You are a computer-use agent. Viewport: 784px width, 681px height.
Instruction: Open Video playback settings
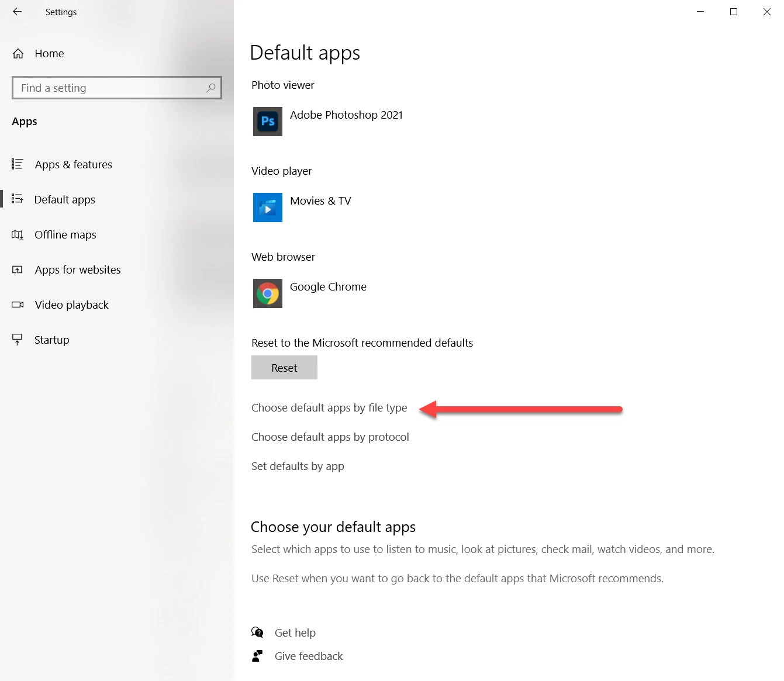pyautogui.click(x=71, y=305)
